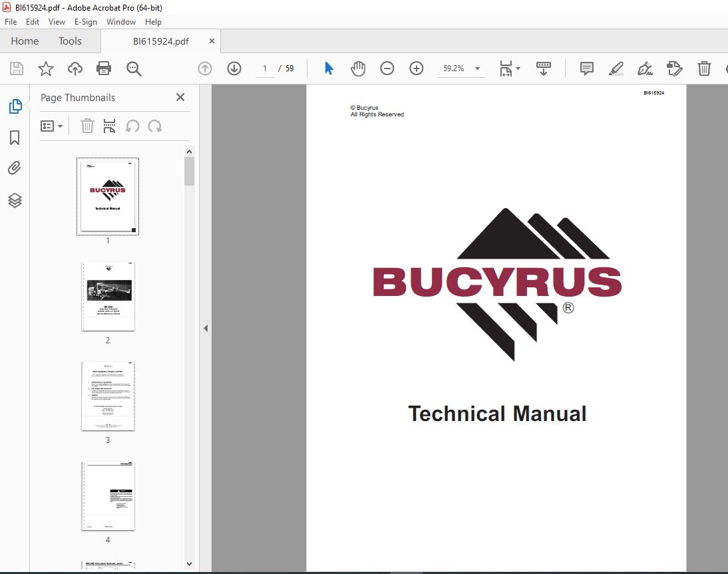Switch to the Tools tab

click(70, 41)
